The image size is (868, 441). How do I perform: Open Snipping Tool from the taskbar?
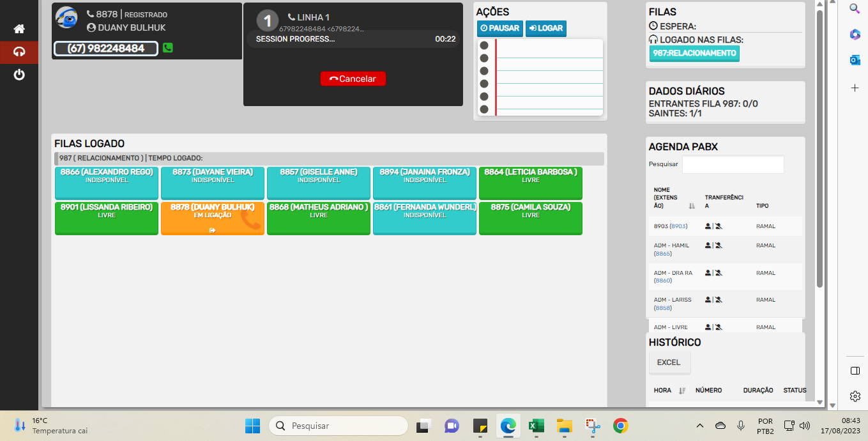[x=592, y=426]
